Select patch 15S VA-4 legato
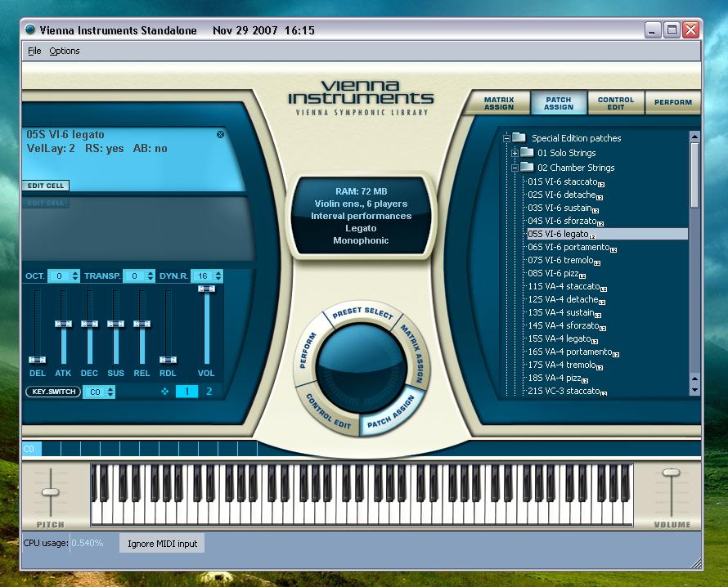 [x=562, y=338]
